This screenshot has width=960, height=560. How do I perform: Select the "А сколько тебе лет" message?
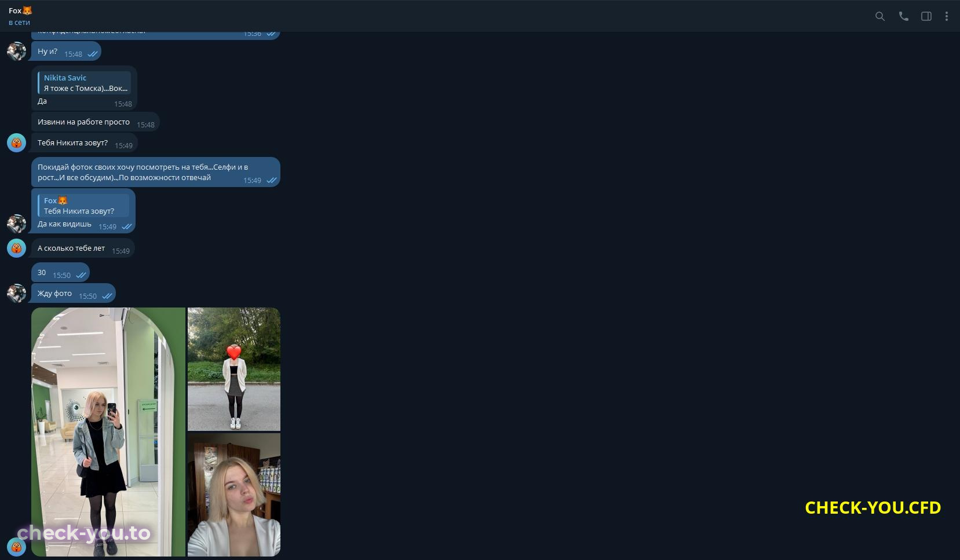[x=83, y=248]
